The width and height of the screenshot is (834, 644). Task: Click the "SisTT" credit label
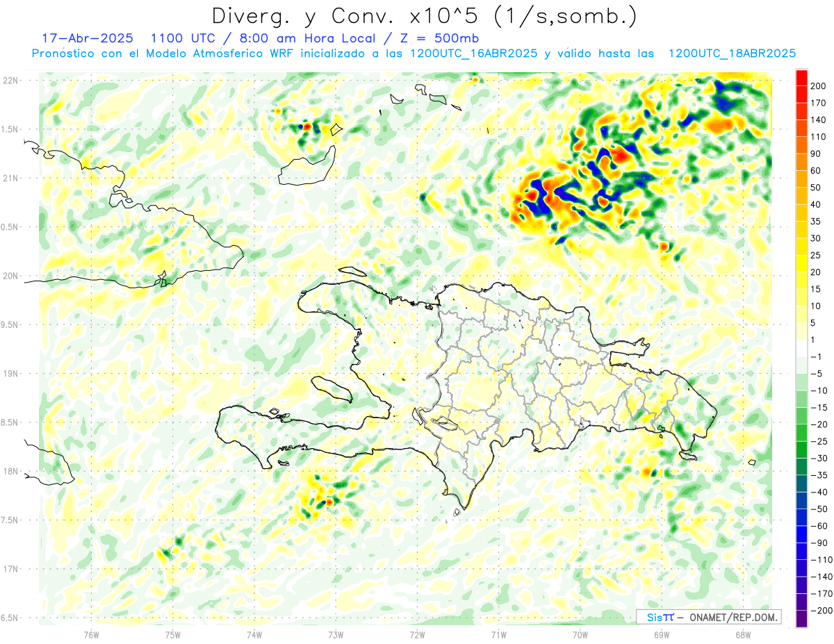(x=660, y=617)
